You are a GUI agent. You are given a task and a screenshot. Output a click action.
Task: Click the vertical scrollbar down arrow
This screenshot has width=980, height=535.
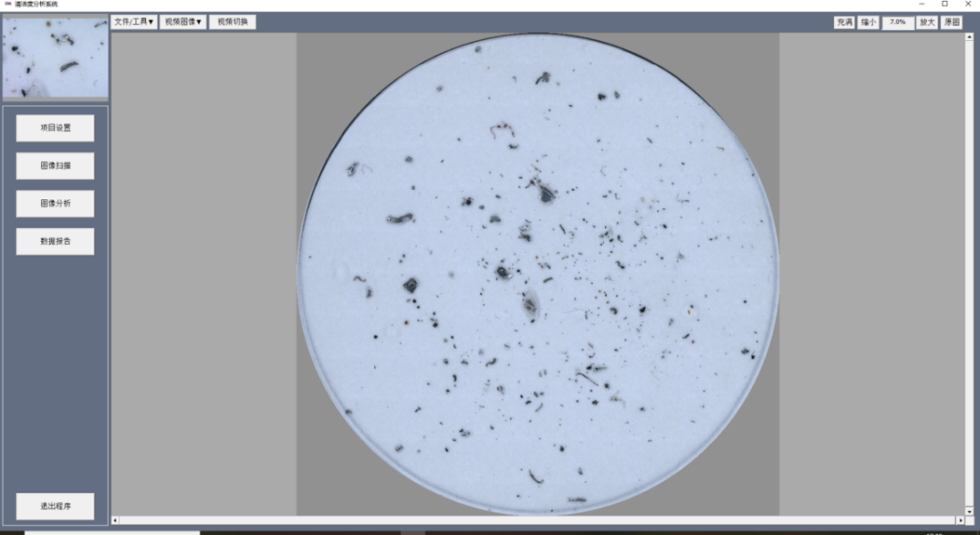pos(969,511)
